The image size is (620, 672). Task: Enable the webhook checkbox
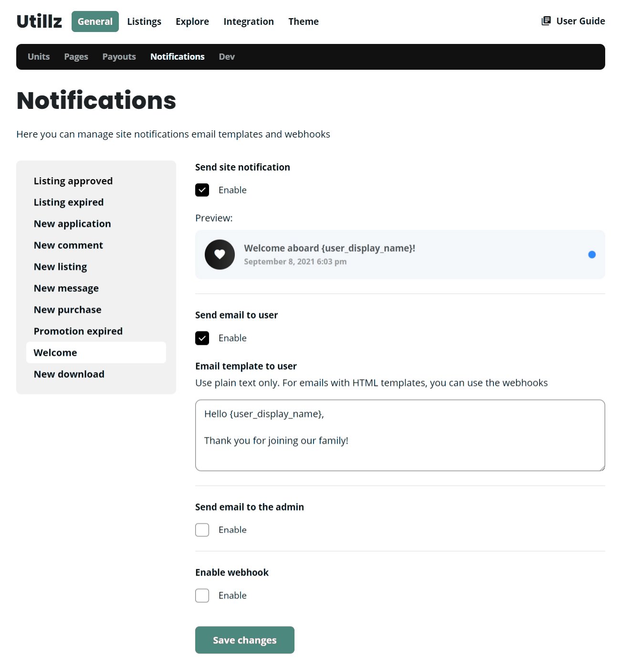(x=202, y=596)
